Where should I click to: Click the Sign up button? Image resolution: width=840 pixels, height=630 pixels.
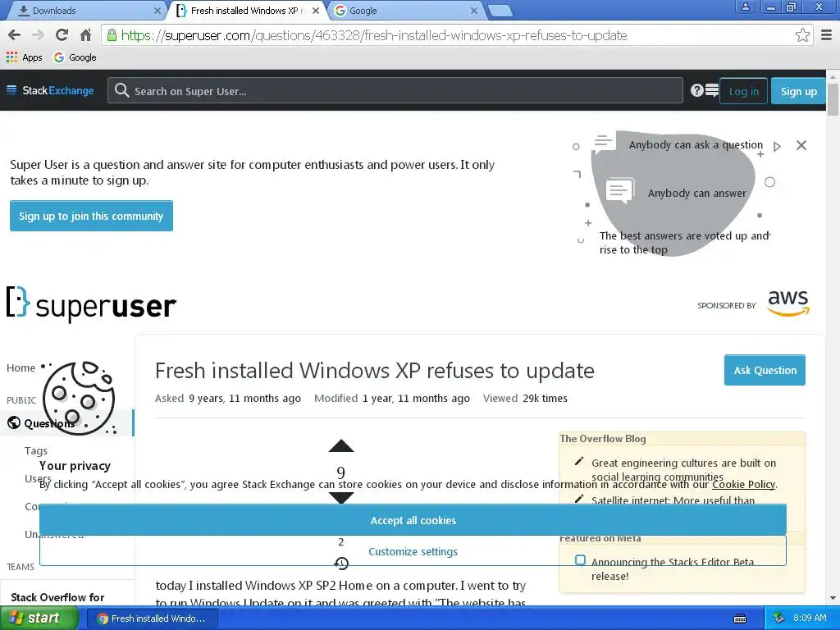point(798,91)
